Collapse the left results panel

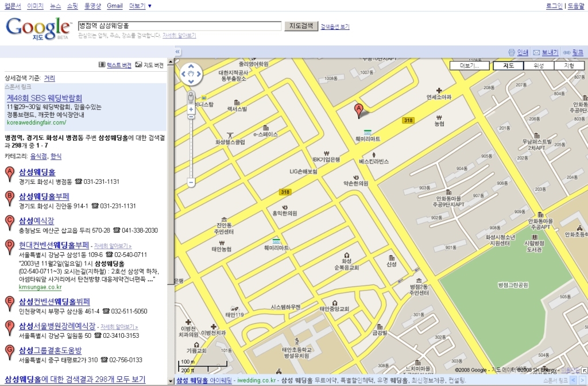177,52
